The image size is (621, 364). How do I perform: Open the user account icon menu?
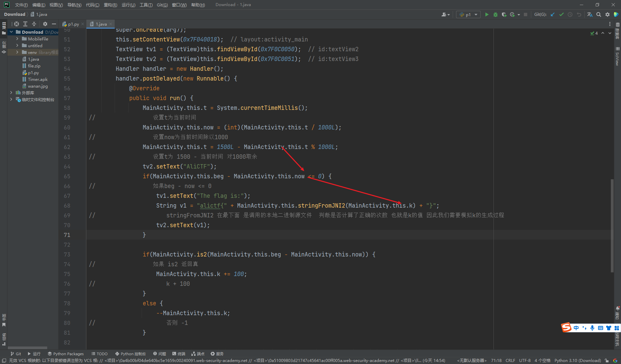pos(445,14)
